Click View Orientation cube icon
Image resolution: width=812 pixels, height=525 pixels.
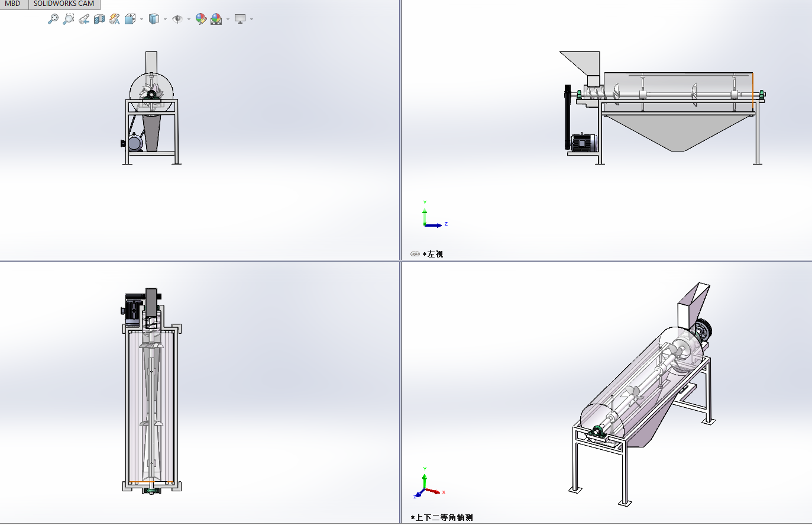pyautogui.click(x=130, y=19)
